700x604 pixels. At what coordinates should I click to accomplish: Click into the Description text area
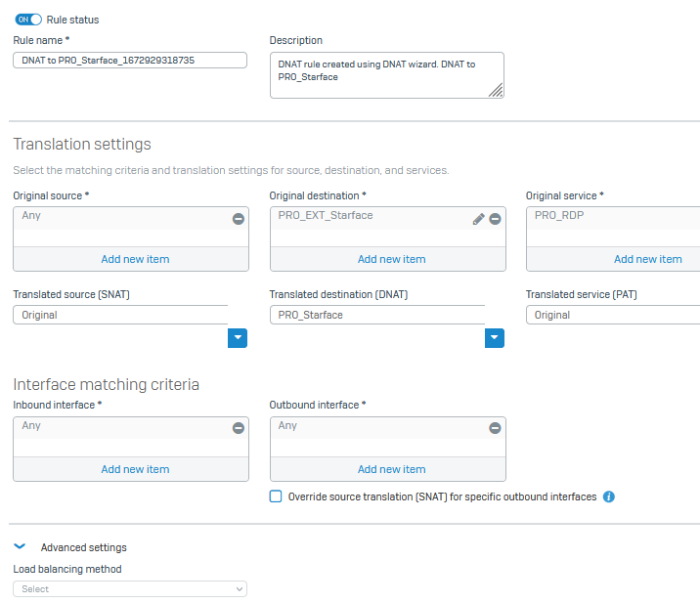[x=386, y=75]
